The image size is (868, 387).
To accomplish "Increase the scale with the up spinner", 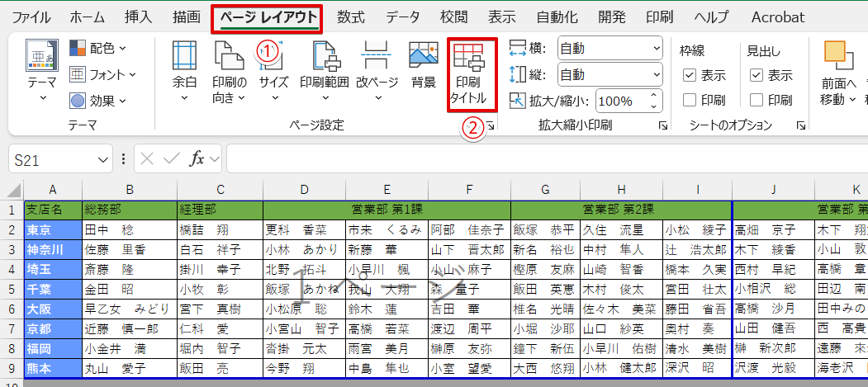I will (x=654, y=96).
